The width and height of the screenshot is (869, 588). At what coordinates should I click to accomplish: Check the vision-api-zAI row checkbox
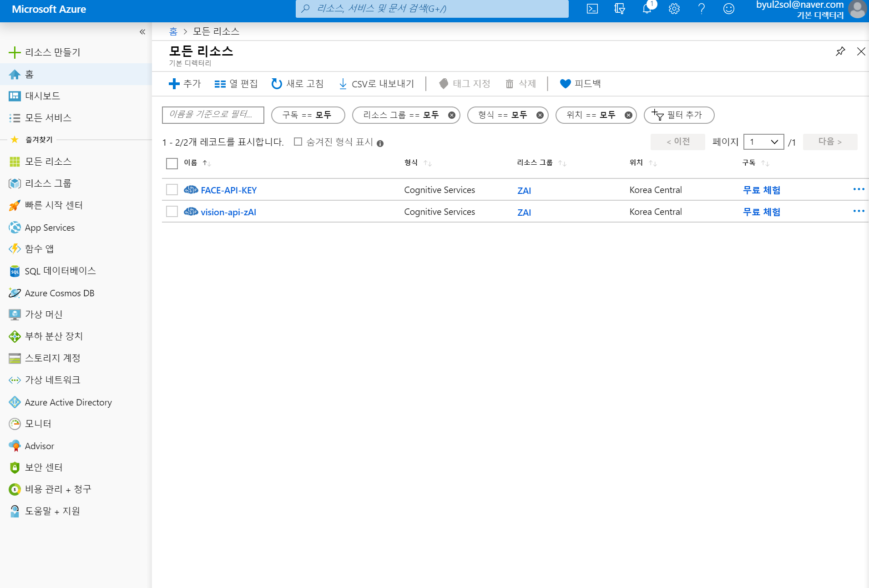172,211
